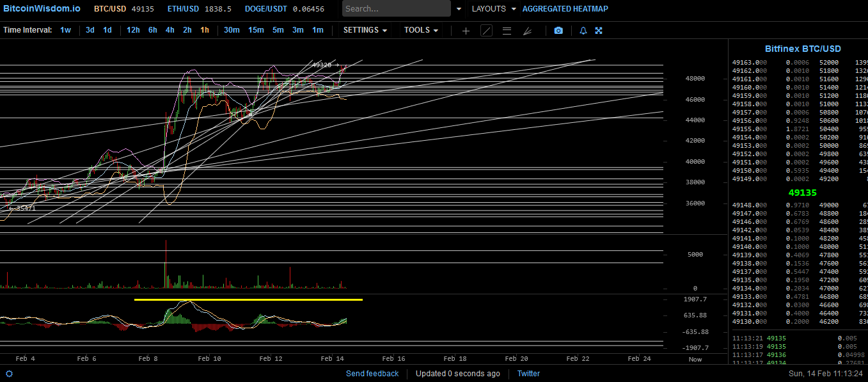Image resolution: width=868 pixels, height=382 pixels.
Task: Set time interval to 1h
Action: coord(204,30)
